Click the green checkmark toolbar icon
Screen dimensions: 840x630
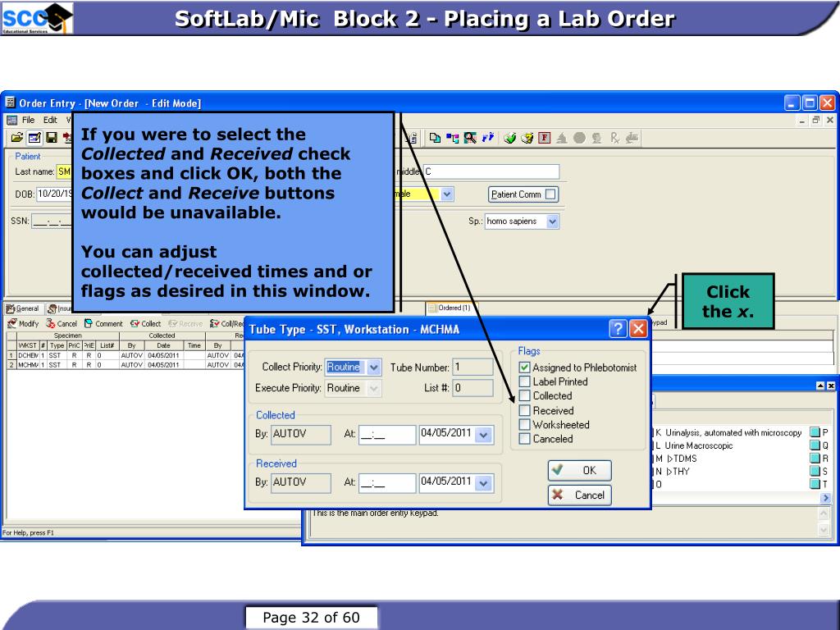[509, 138]
